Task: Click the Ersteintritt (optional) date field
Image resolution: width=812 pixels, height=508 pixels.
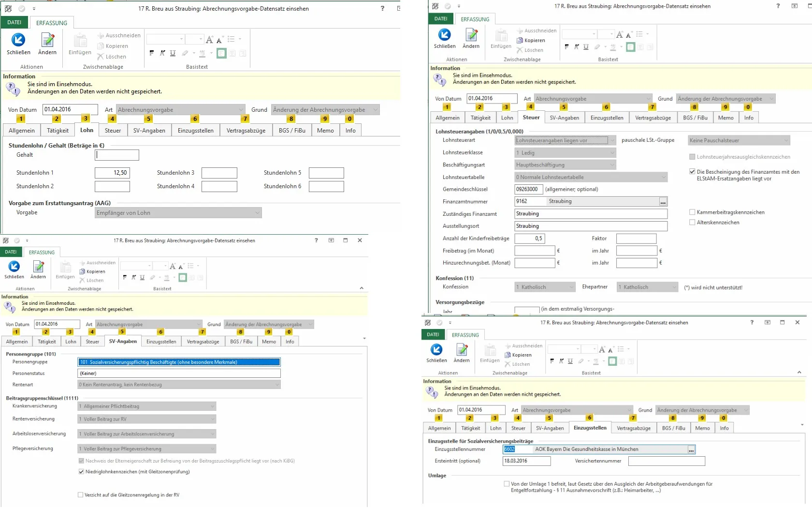Action: pos(526,461)
